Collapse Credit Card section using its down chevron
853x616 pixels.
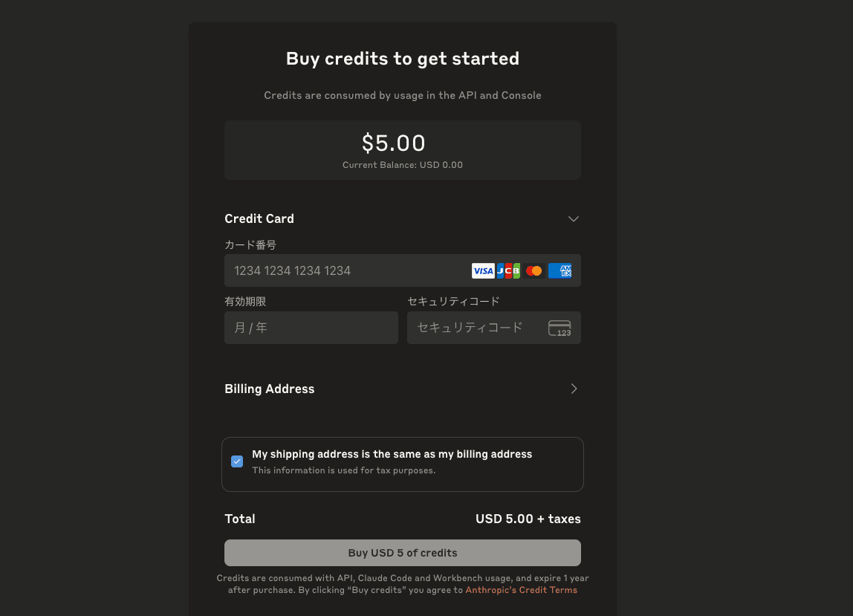click(573, 218)
